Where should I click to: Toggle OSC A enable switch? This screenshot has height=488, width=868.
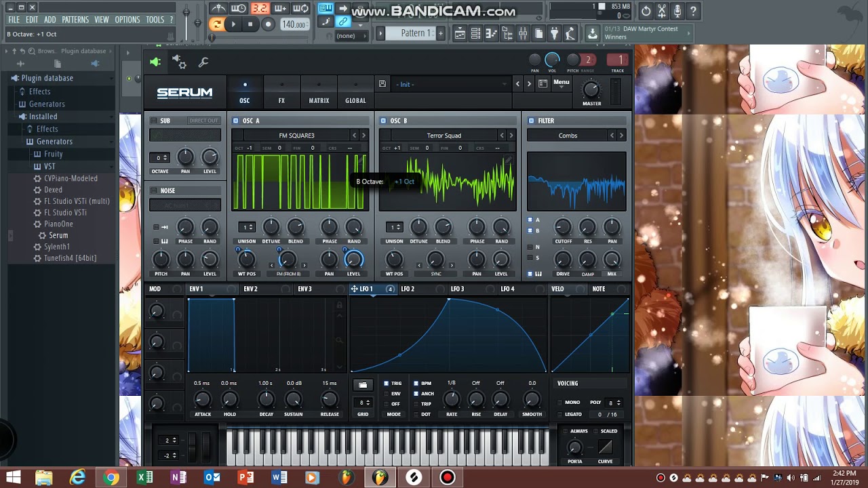point(235,121)
